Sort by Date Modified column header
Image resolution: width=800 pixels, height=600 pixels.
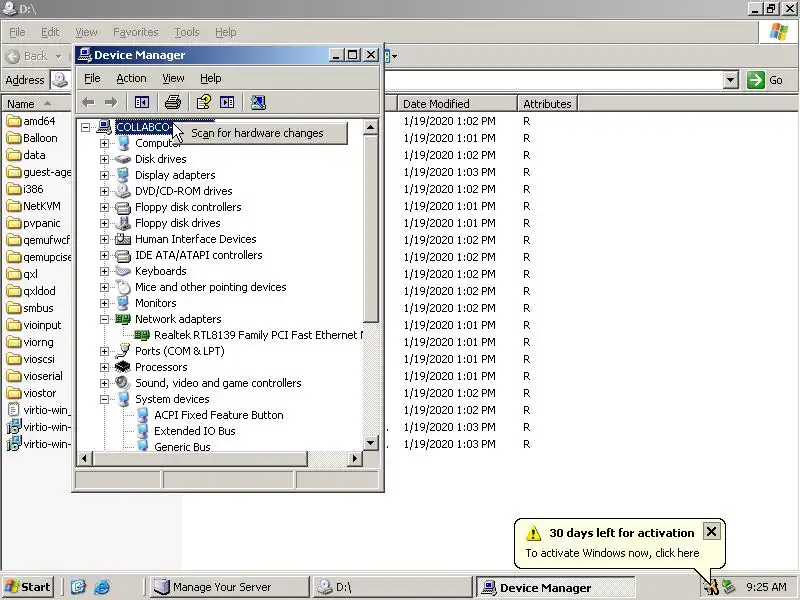pos(457,104)
